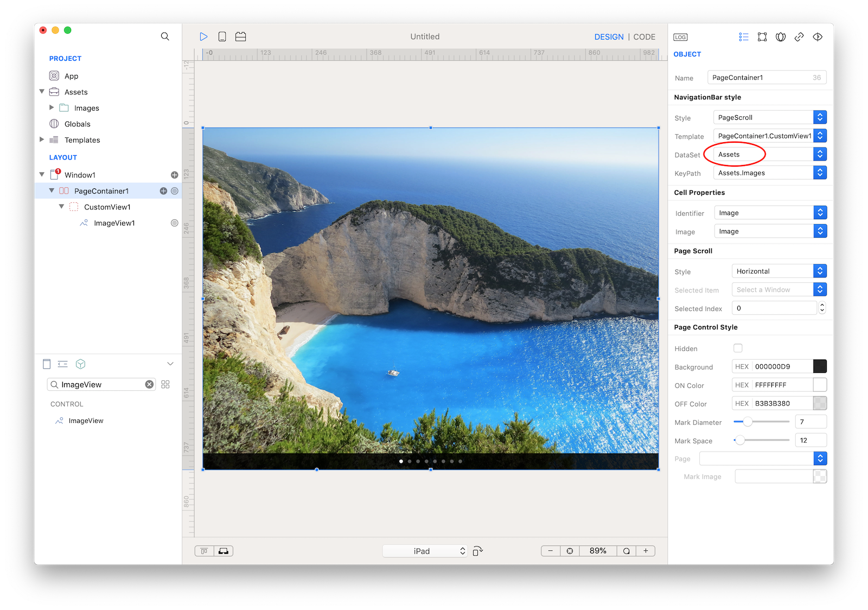Click the OFF Color gray swatch
Viewport: 868px width, 610px height.
pos(820,403)
